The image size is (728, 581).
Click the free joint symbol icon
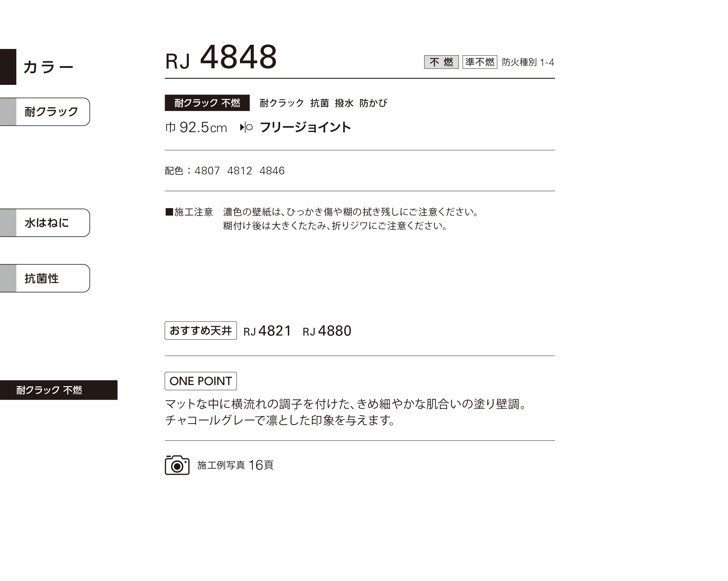246,127
